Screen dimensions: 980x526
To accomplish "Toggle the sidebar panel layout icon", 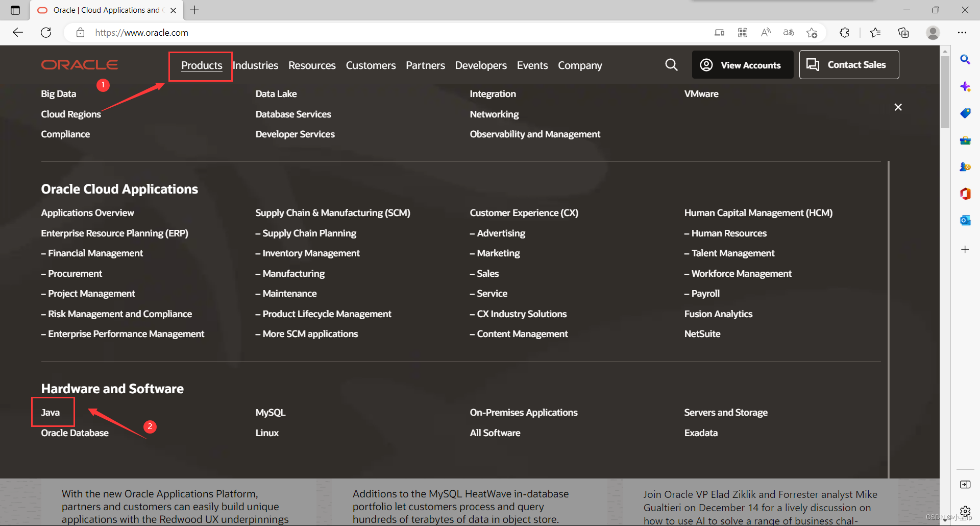I will pyautogui.click(x=965, y=485).
